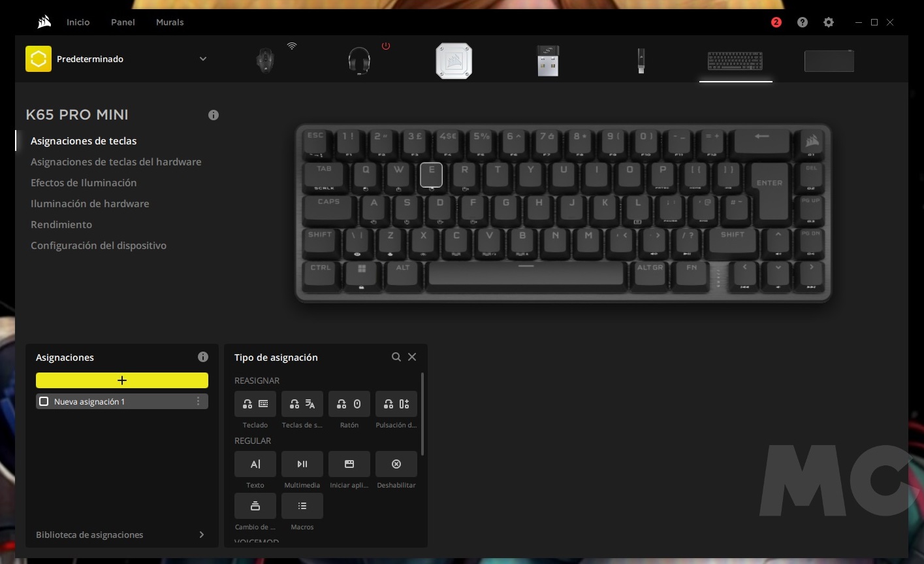Image resolution: width=924 pixels, height=564 pixels.
Task: Pick the Deshabilitar assignment icon
Action: click(x=396, y=464)
